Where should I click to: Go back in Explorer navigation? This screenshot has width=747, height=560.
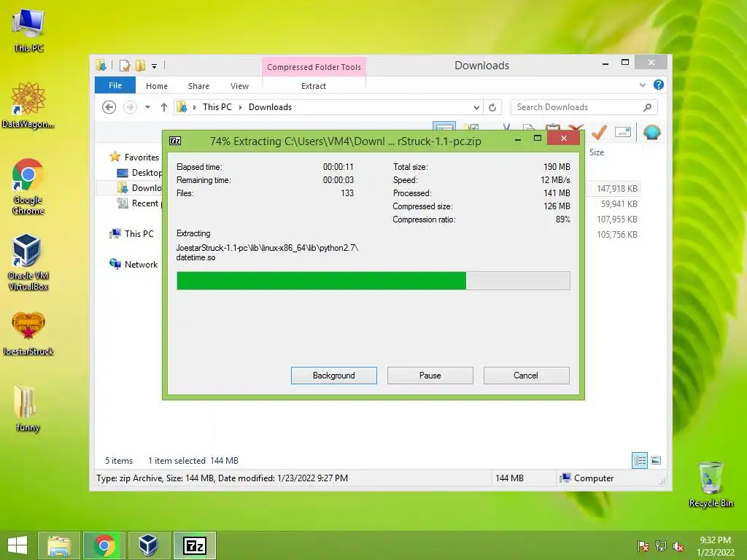tap(109, 107)
